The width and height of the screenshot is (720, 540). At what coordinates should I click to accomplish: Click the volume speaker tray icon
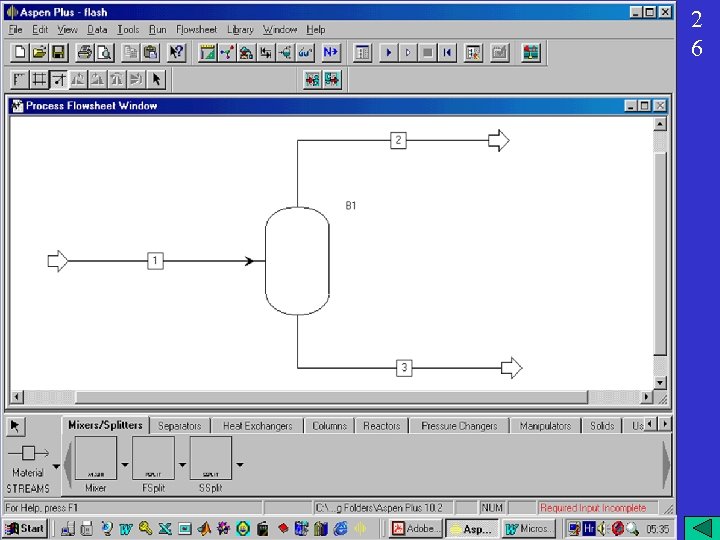602,529
